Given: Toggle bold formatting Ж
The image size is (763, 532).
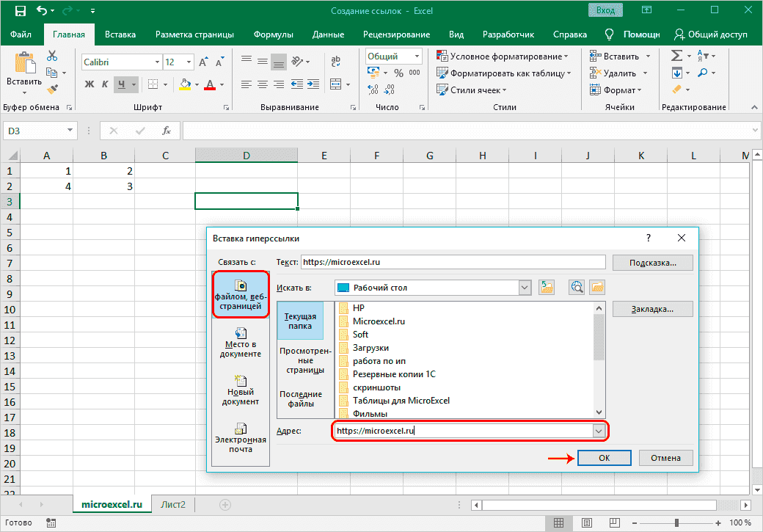Looking at the screenshot, I should point(90,84).
